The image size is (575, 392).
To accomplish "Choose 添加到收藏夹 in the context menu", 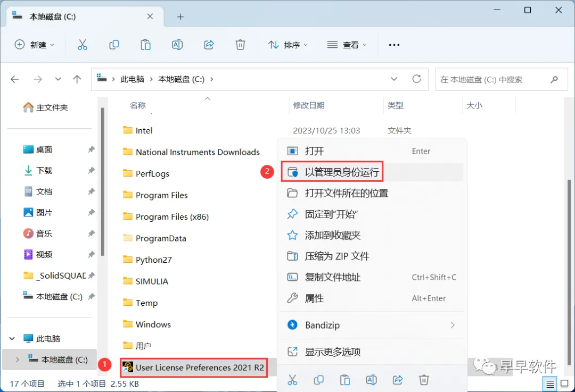I will point(372,235).
